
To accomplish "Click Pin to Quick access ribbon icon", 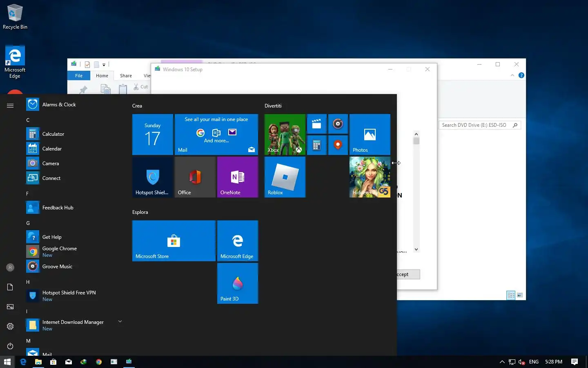I will click(83, 89).
